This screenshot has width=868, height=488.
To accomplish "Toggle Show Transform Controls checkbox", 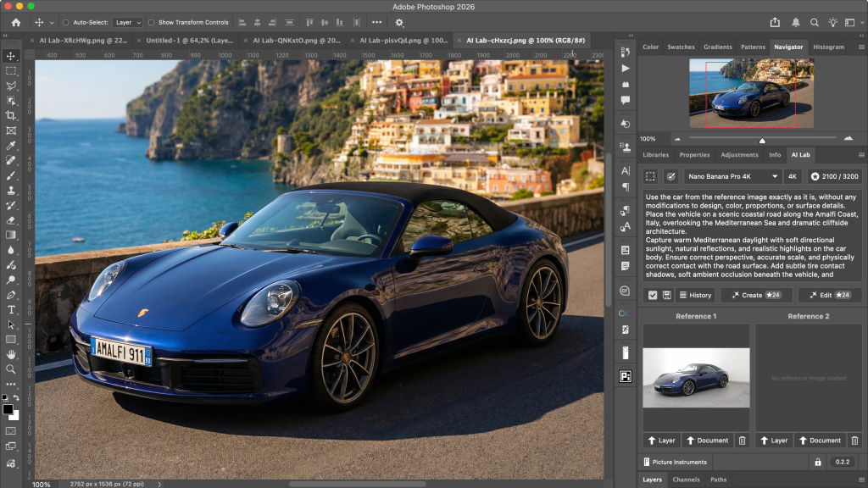I will coord(152,23).
